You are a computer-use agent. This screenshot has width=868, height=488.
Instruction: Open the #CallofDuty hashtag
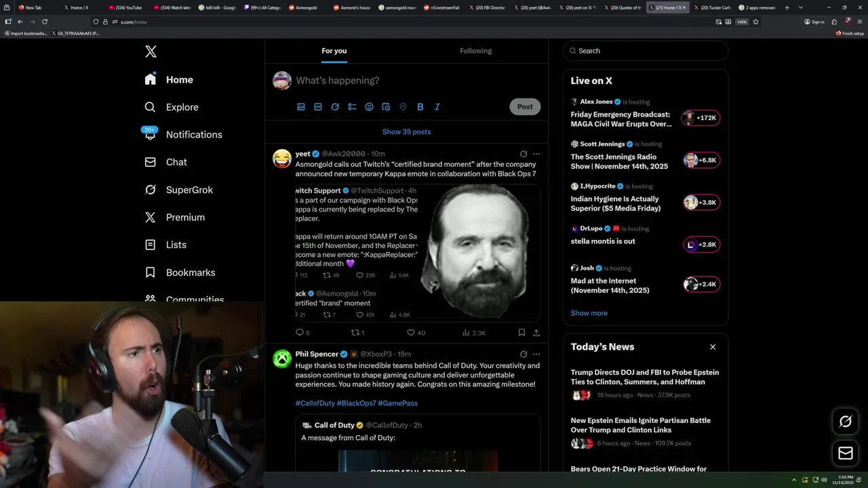click(315, 403)
